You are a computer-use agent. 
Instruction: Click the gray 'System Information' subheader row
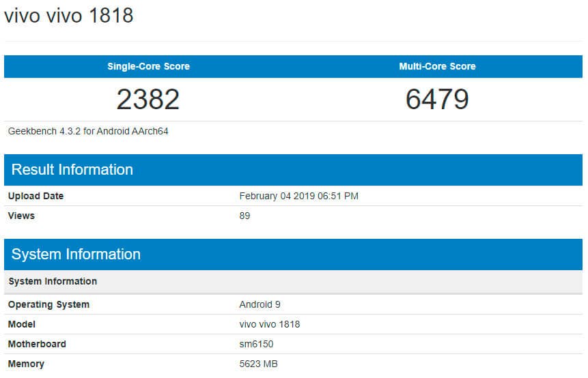[x=293, y=281]
